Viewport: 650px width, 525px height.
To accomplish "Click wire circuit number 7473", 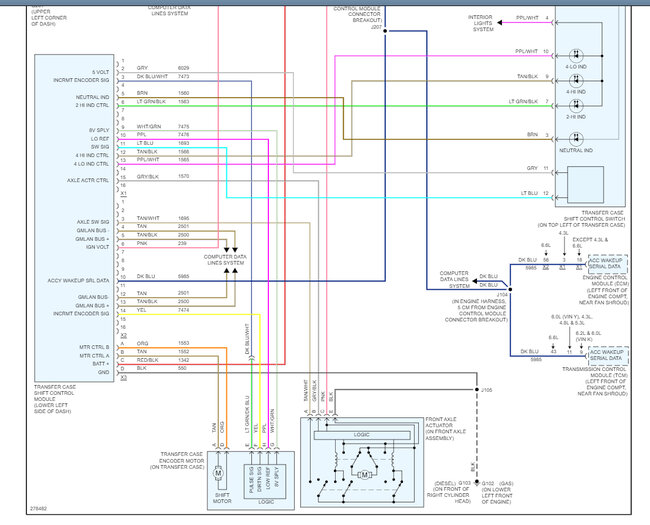I will click(x=184, y=77).
